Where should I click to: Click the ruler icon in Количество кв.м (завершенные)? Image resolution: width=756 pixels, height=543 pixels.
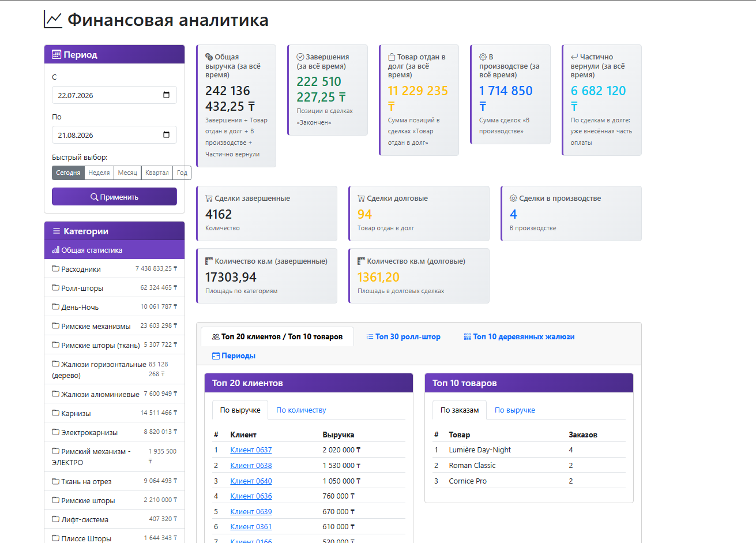(209, 261)
